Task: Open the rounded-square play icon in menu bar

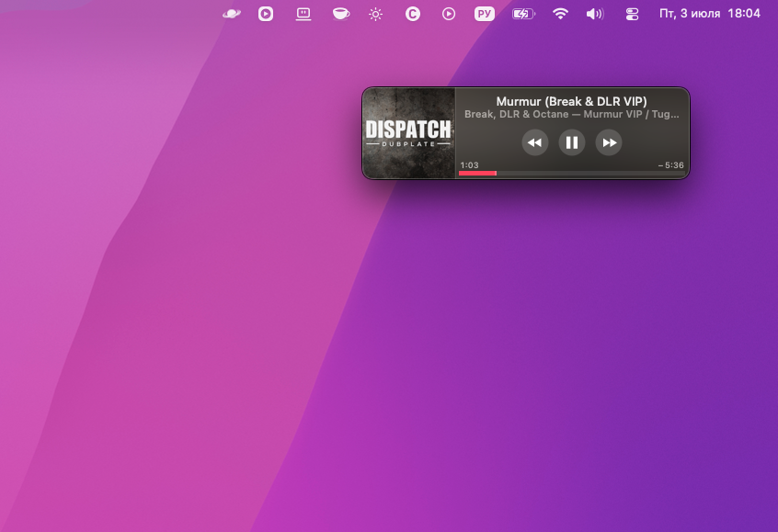Action: point(266,14)
